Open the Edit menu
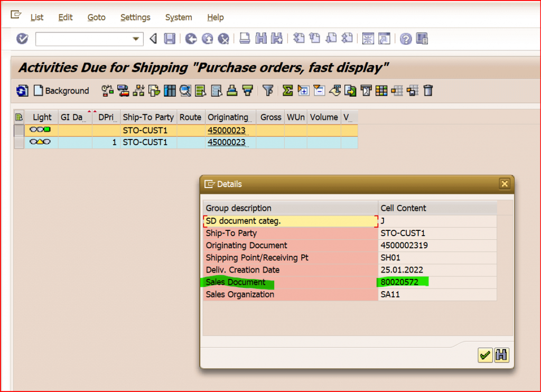The height and width of the screenshot is (392, 541). [65, 17]
